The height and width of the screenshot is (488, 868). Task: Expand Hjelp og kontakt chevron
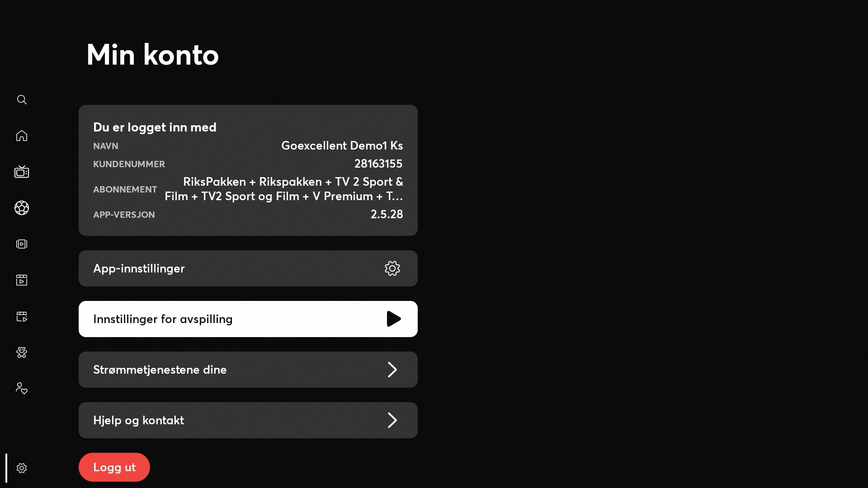[392, 420]
